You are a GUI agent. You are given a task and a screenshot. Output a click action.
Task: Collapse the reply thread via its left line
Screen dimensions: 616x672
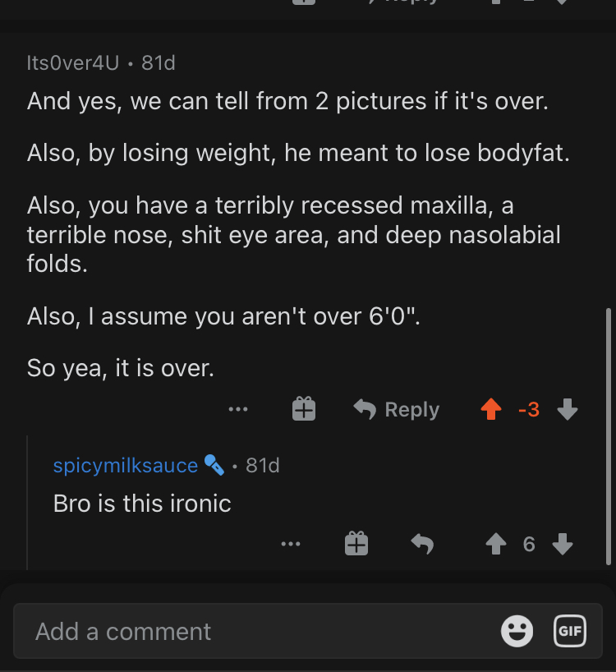(28, 501)
